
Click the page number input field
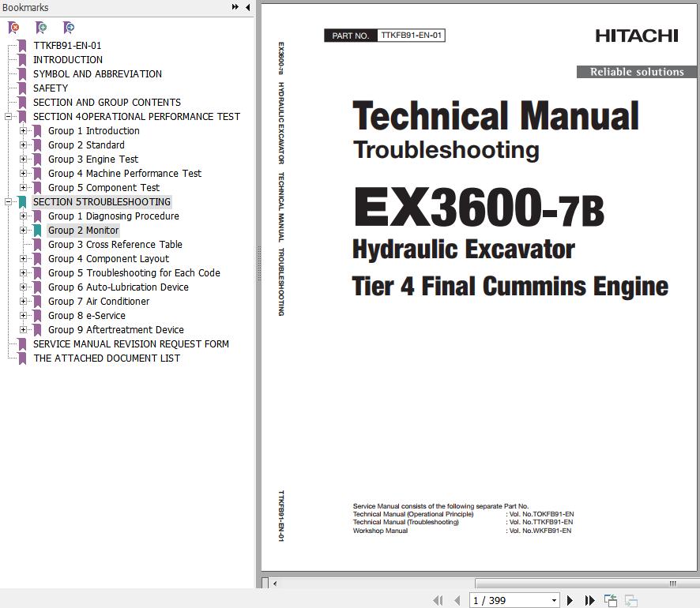(x=509, y=600)
